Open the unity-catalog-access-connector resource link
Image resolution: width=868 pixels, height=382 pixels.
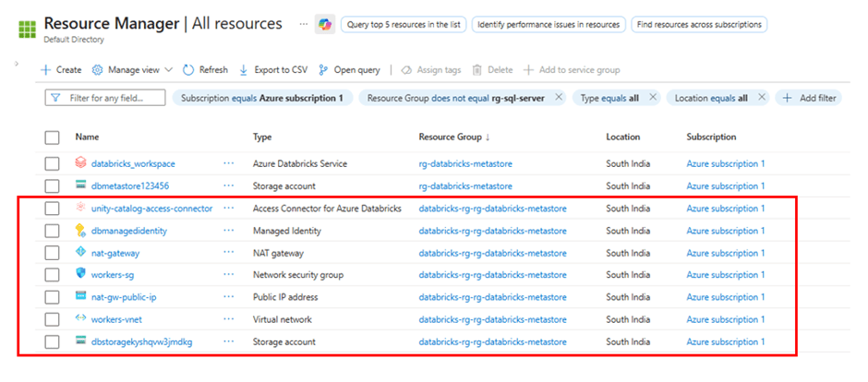(x=151, y=209)
